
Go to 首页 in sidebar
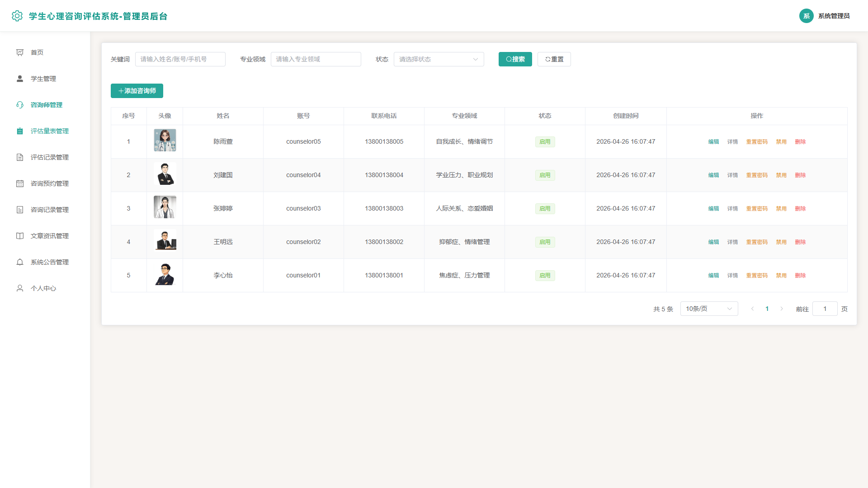click(37, 52)
